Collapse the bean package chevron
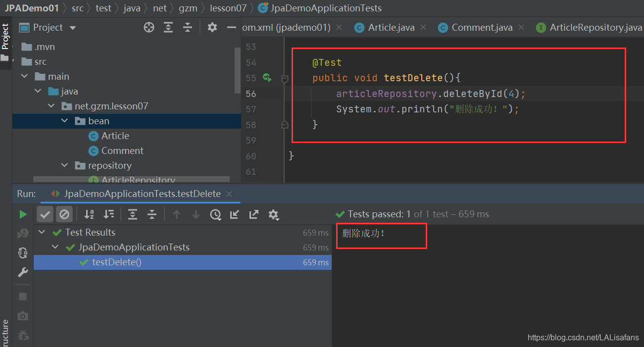This screenshot has height=347, width=644. [x=64, y=121]
